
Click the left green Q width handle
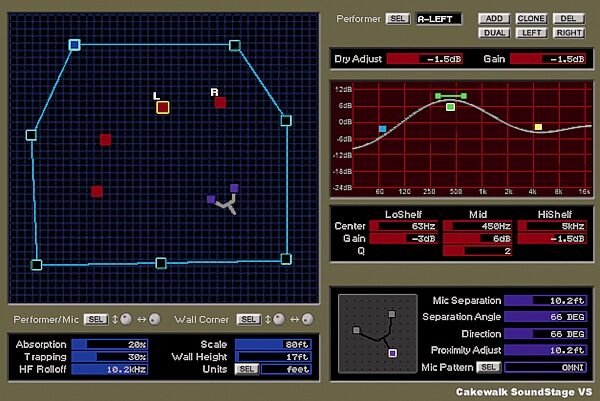click(x=438, y=96)
